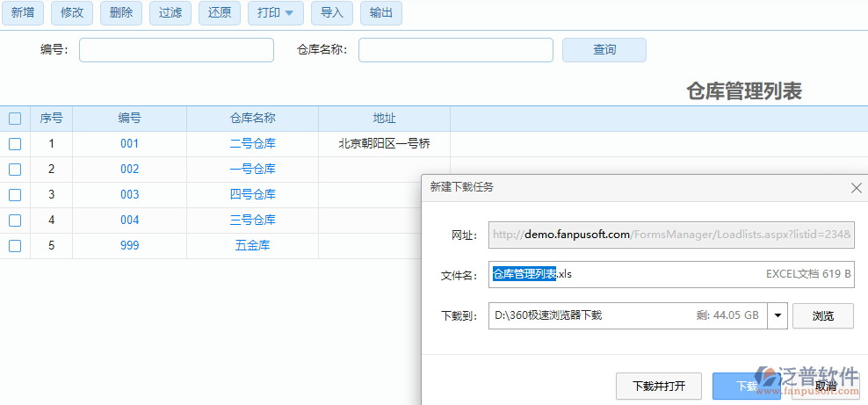This screenshot has width=868, height=405.
Task: Click the 编号 column header
Action: pos(129,119)
